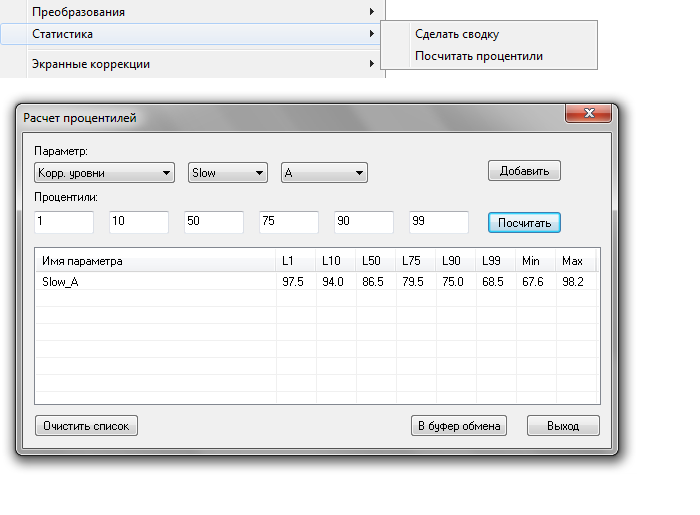Select Сделать сводку from the submenu
Viewport: 700px width, 515px height.
tap(457, 34)
